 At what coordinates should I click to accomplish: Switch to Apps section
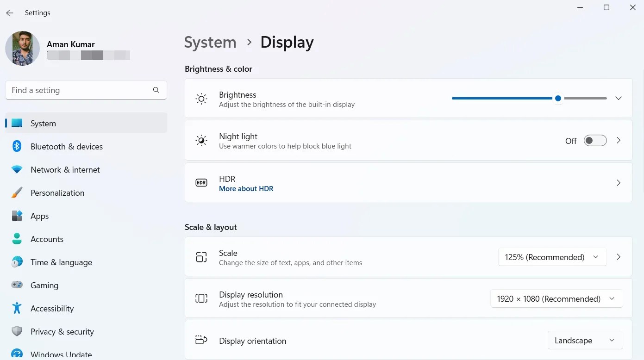click(x=39, y=216)
